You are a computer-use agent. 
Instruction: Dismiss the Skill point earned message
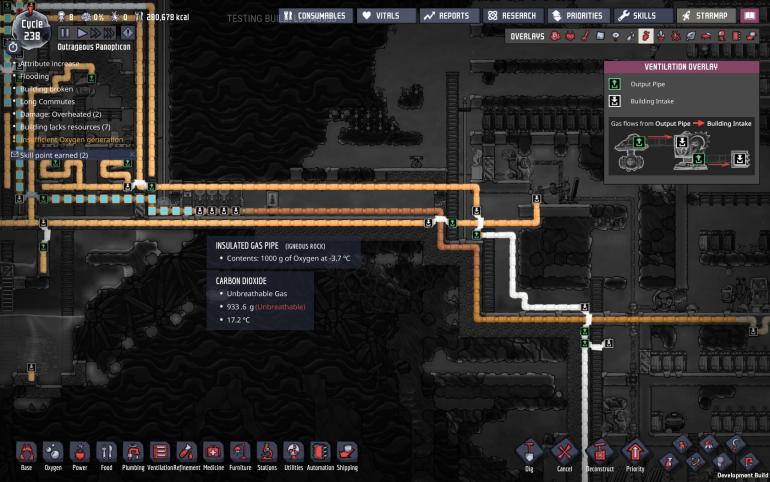click(132, 155)
